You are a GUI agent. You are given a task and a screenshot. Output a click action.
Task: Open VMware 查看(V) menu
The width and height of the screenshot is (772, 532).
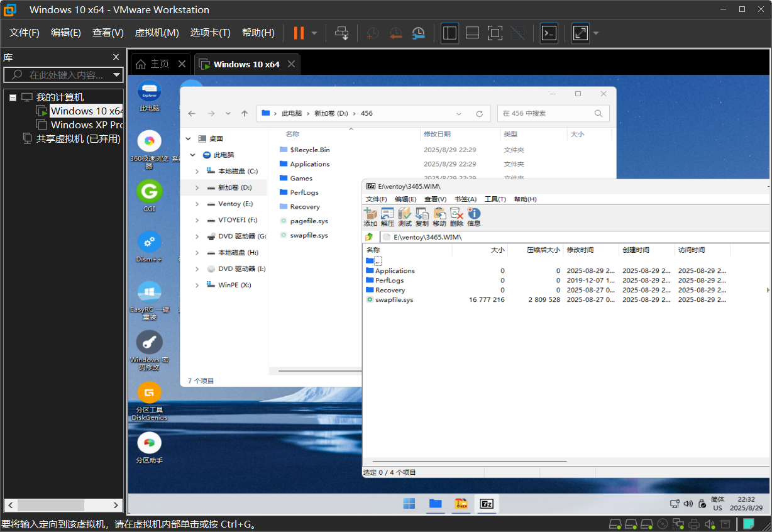(108, 33)
